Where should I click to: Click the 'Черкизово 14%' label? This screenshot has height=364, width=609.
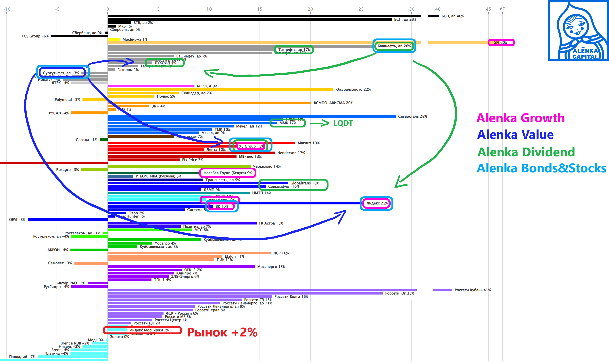click(267, 166)
